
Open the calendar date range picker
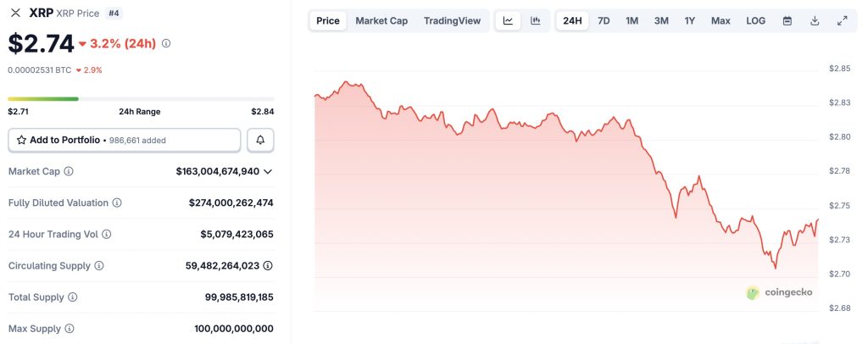[x=787, y=20]
